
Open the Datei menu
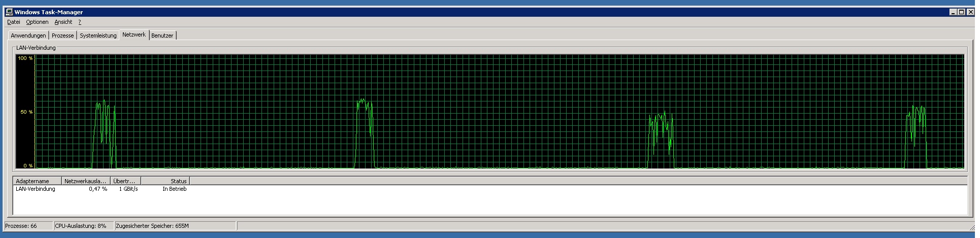pyautogui.click(x=14, y=22)
